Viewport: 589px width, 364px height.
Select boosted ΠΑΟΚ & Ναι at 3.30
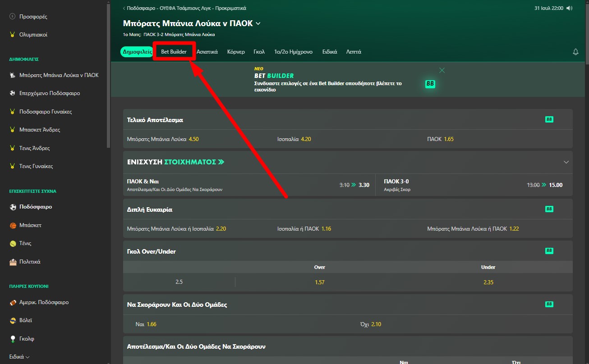click(249, 185)
